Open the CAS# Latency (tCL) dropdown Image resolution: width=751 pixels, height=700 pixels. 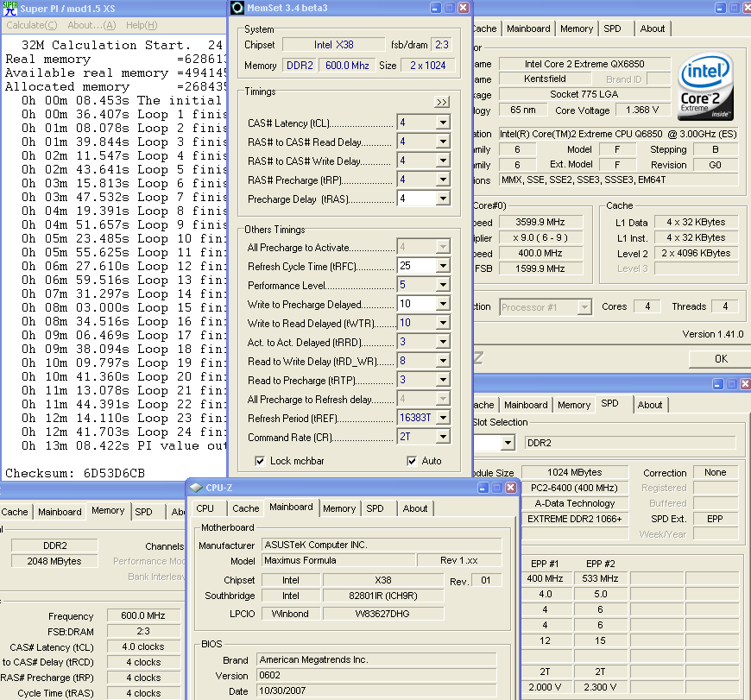tap(443, 123)
